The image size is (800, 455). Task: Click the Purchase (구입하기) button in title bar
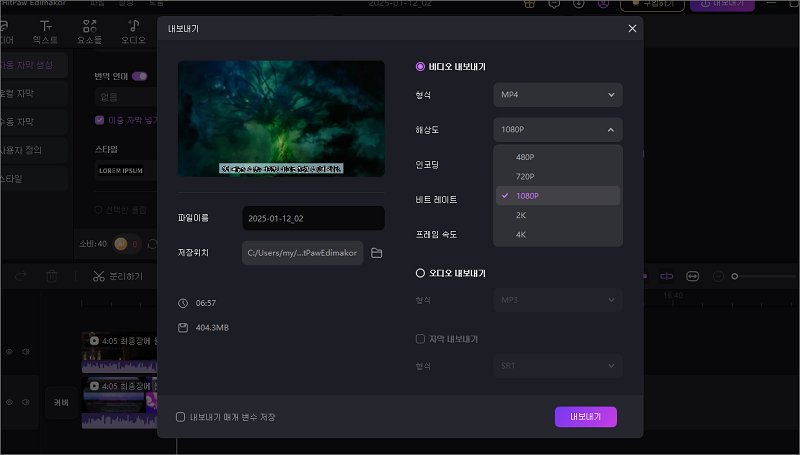(x=652, y=5)
